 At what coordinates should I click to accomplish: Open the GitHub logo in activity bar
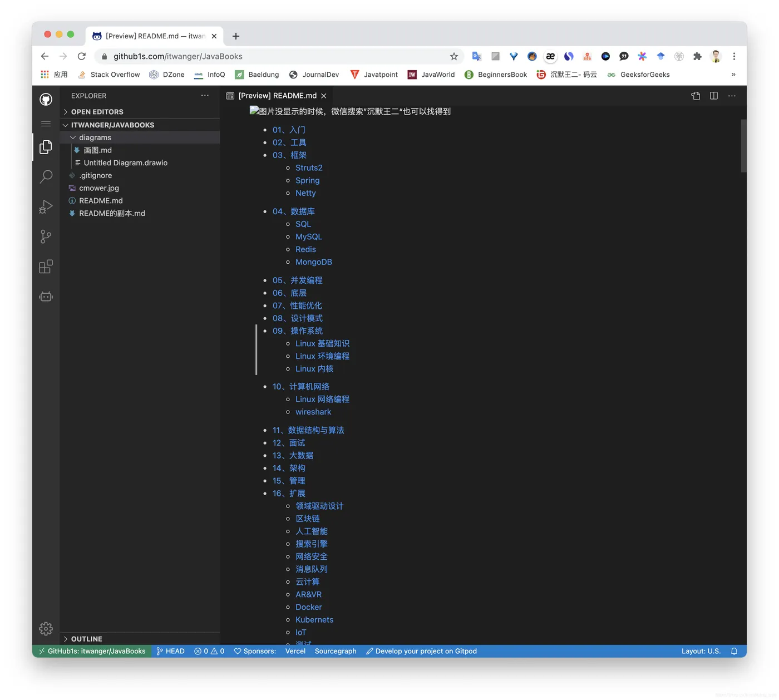coord(46,100)
